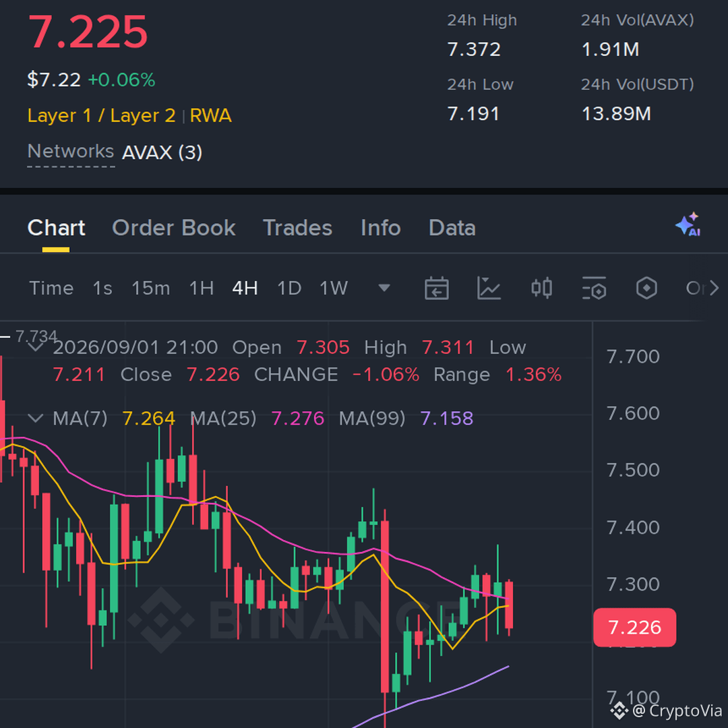Expand more timeframe options dropdown arrow

click(384, 289)
